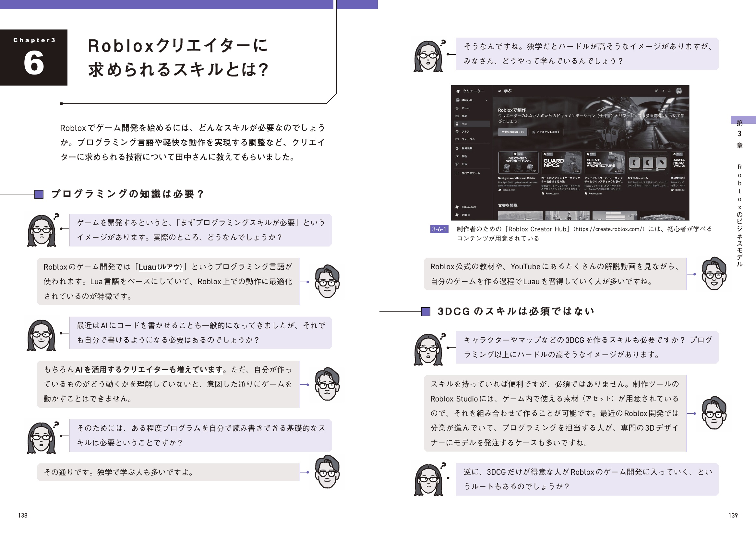Image resolution: width=756 pixels, height=536 pixels.
Task: Open the AVATAR HEAD VALIDATION thumbnail
Action: [678, 163]
